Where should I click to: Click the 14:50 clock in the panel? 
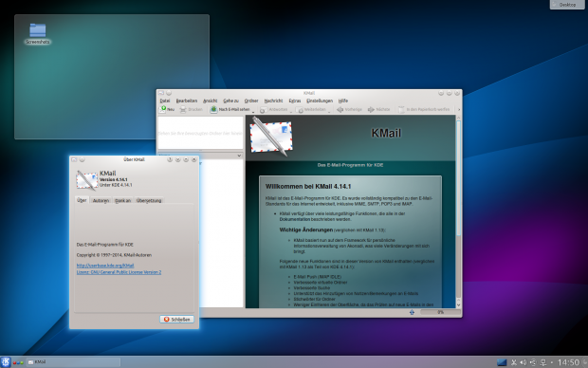click(568, 362)
